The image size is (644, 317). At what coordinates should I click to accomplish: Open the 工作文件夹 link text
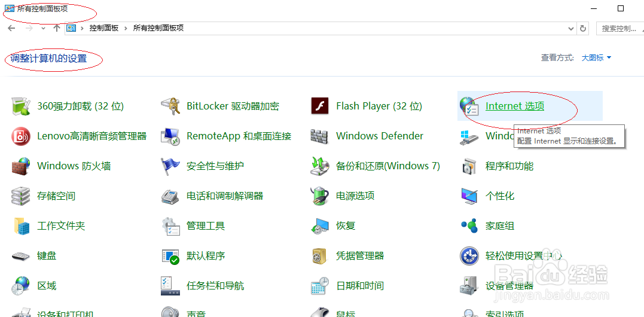click(x=61, y=226)
